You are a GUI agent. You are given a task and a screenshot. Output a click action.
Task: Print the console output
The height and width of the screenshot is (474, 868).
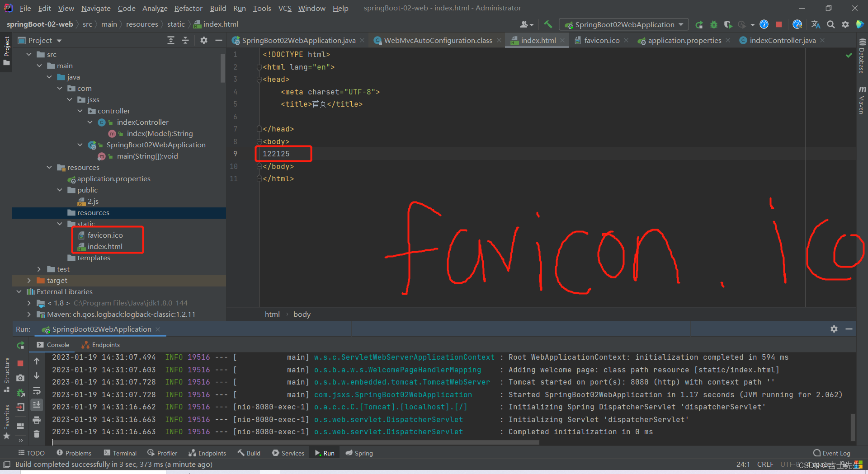37,420
